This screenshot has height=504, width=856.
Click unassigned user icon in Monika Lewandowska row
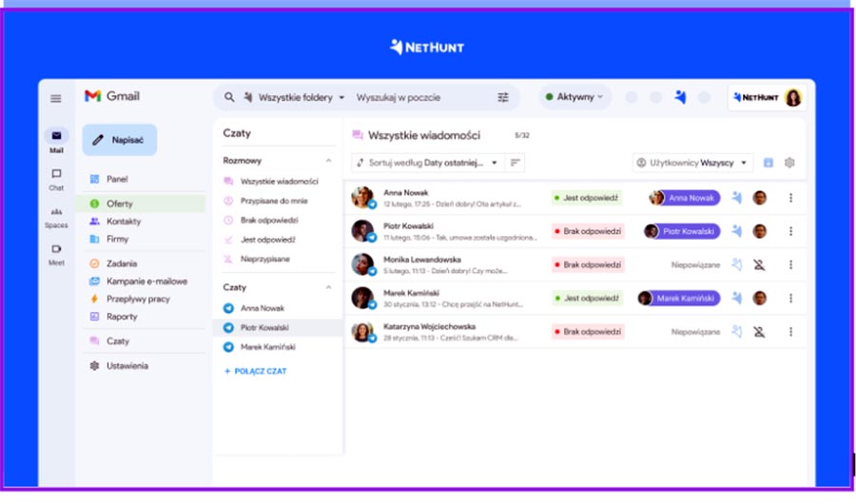759,265
